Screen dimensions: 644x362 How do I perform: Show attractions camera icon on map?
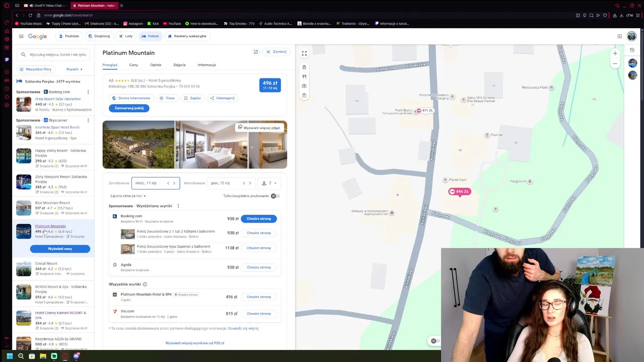(304, 86)
